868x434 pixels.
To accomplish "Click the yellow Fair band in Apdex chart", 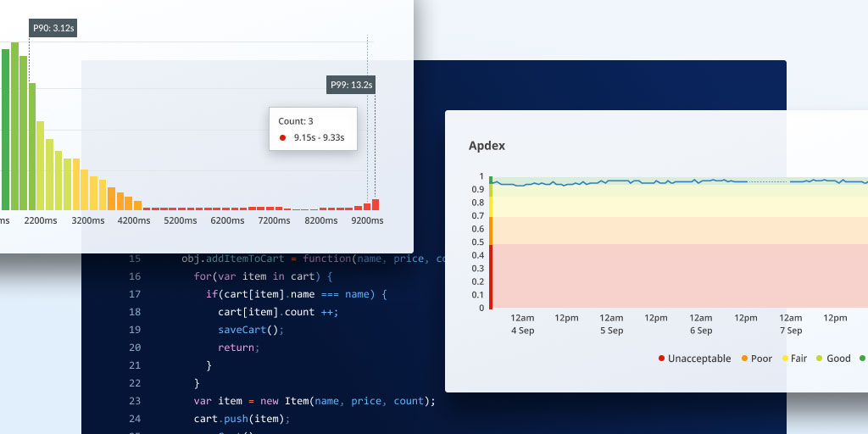I will (x=681, y=207).
